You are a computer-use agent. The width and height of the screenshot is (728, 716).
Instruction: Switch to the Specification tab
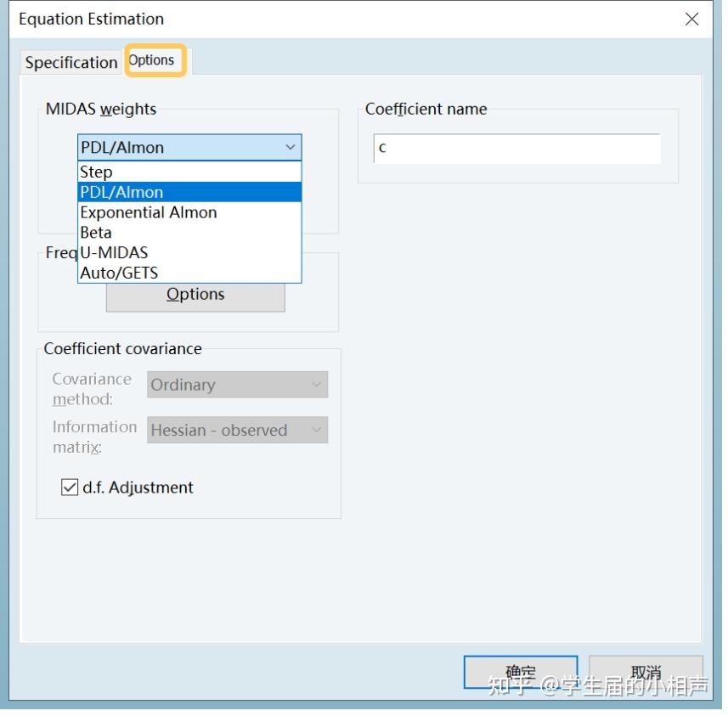point(71,63)
